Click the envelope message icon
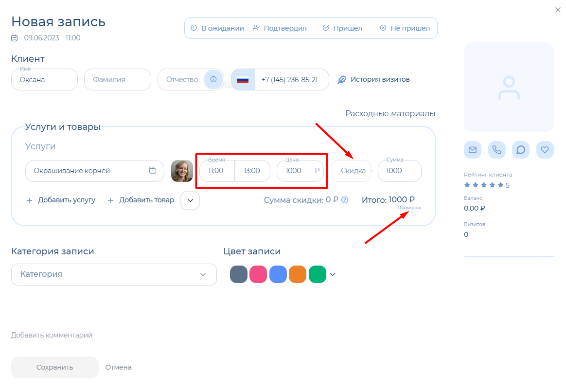This screenshot has height=392, width=566. click(x=472, y=150)
